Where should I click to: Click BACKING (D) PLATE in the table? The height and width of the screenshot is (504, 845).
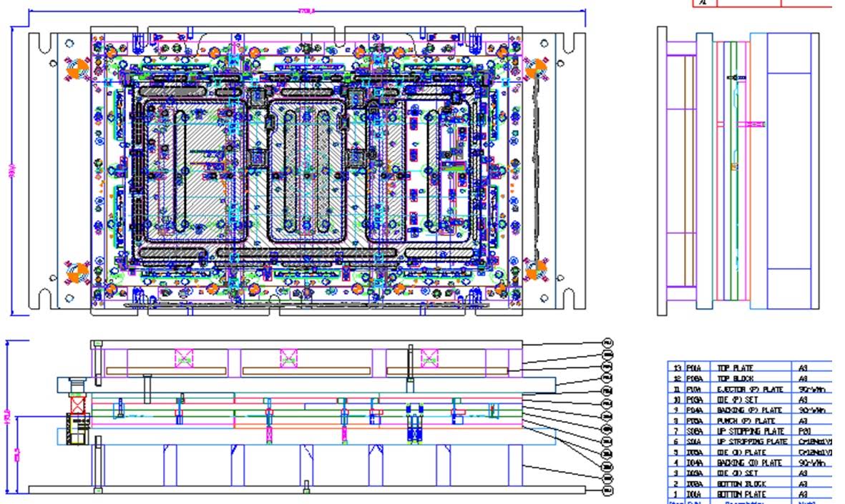tap(750, 463)
